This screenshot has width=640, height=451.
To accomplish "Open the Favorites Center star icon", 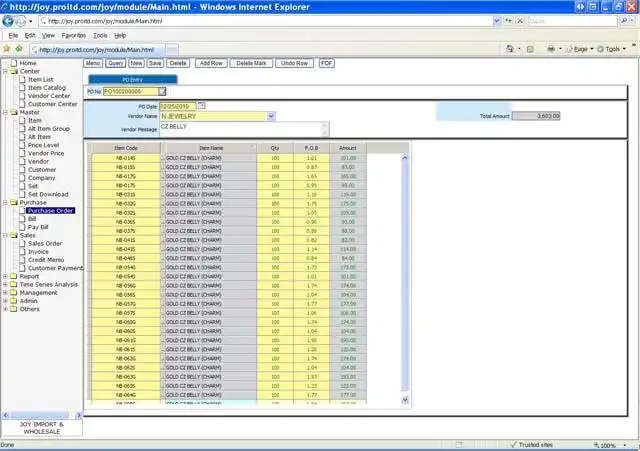I will click(7, 49).
